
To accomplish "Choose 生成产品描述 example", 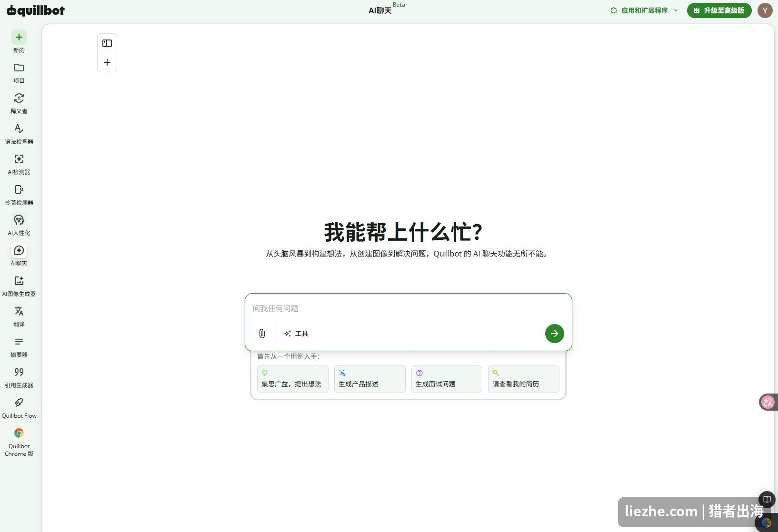I will coord(370,379).
